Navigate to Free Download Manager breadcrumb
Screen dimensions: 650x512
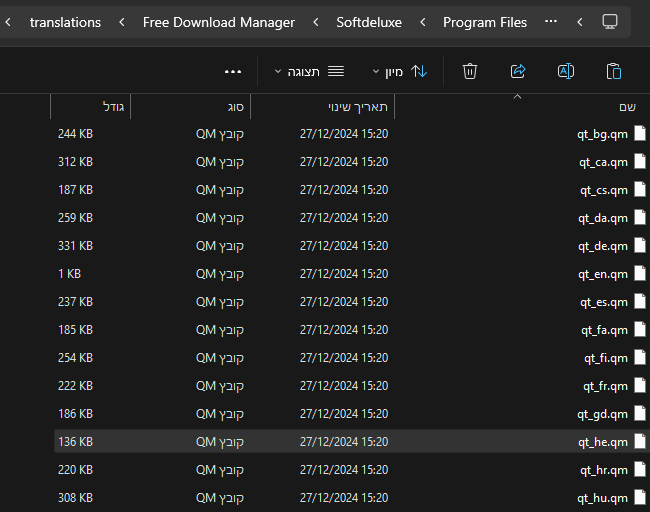219,22
